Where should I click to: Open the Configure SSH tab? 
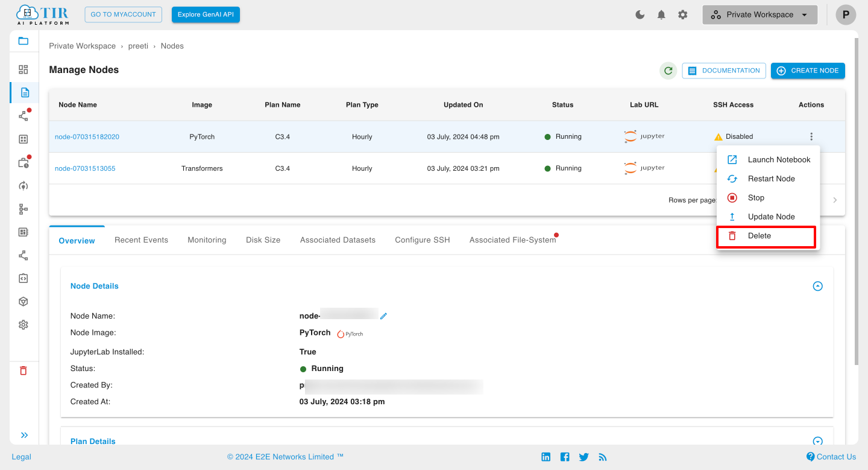pos(423,240)
